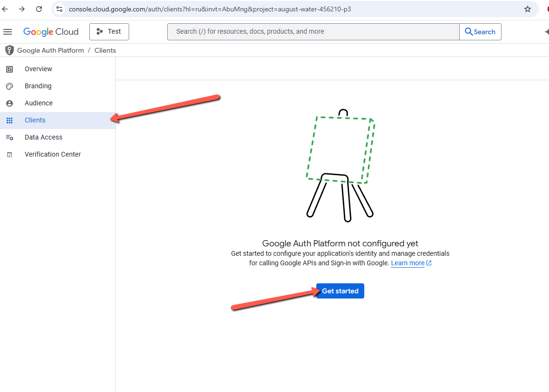This screenshot has width=549, height=392.
Task: Click 'Google Auth Platform not configured yet' heading
Action: coord(340,243)
